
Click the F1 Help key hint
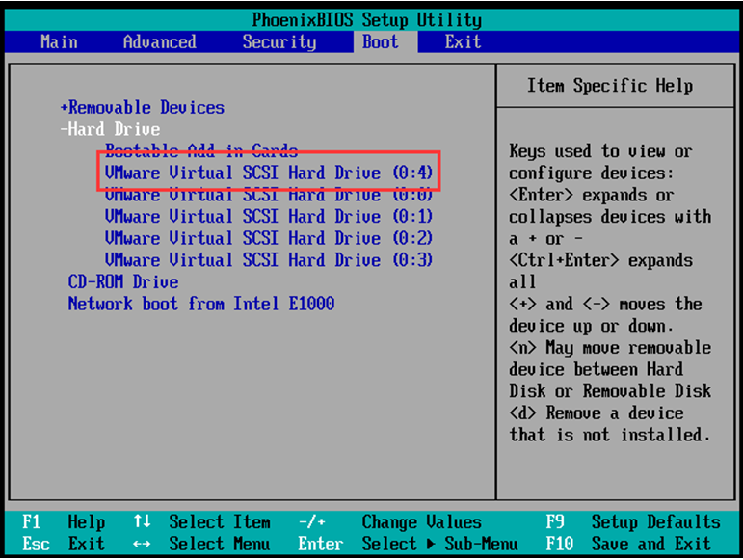64,522
